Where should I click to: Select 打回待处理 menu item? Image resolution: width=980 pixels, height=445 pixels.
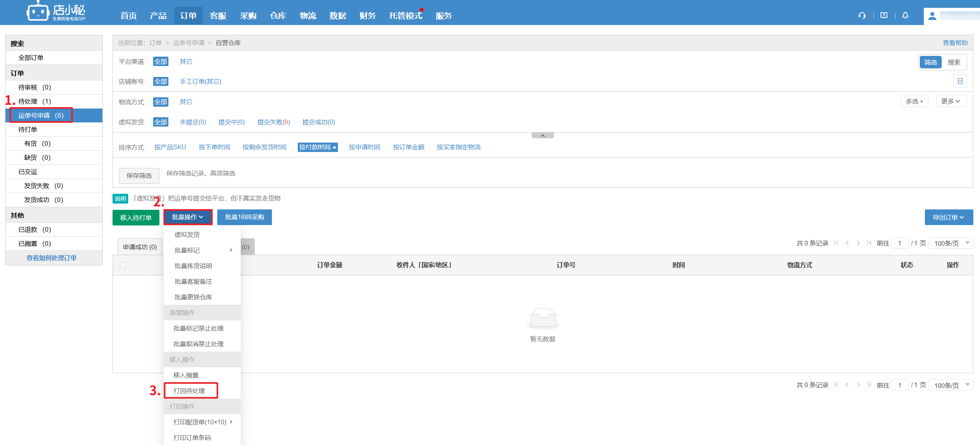190,391
